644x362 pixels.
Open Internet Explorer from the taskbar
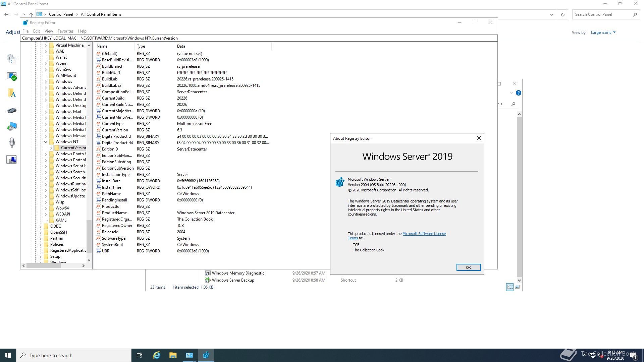pos(156,355)
